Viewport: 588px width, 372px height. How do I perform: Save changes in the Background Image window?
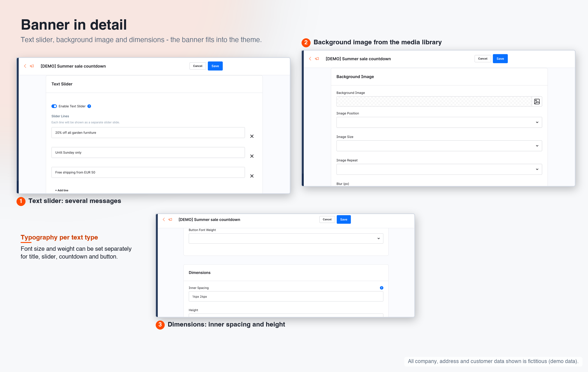point(500,59)
